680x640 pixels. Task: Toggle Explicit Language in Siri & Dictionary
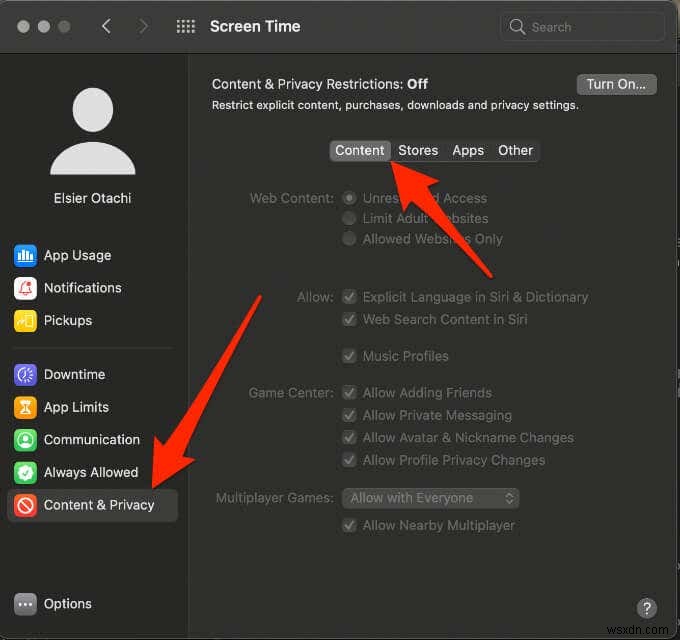(349, 297)
